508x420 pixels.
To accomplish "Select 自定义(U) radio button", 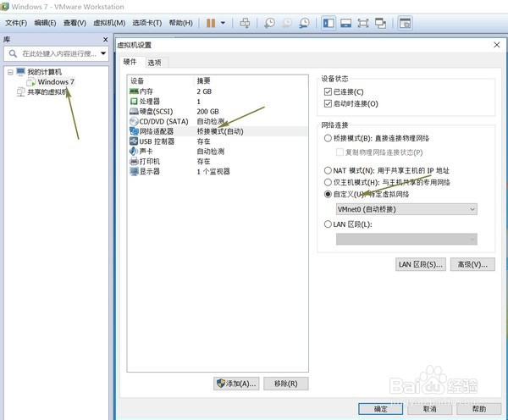I will pyautogui.click(x=328, y=194).
